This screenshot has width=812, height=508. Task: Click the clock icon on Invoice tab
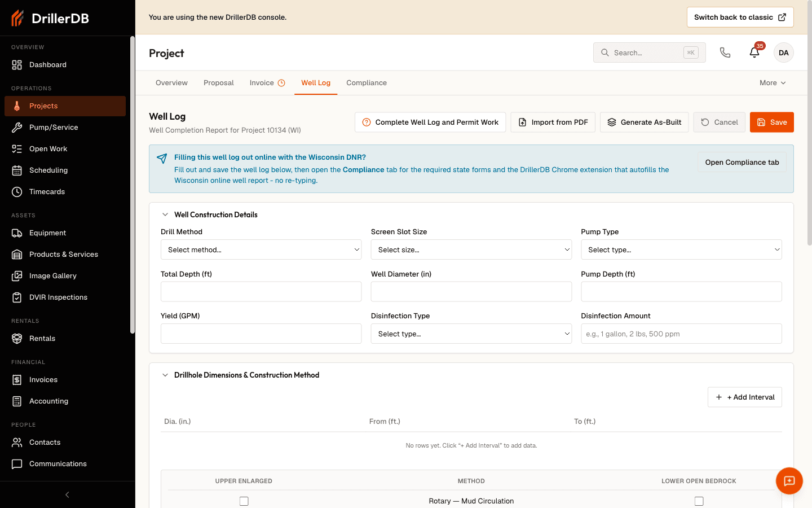click(281, 83)
